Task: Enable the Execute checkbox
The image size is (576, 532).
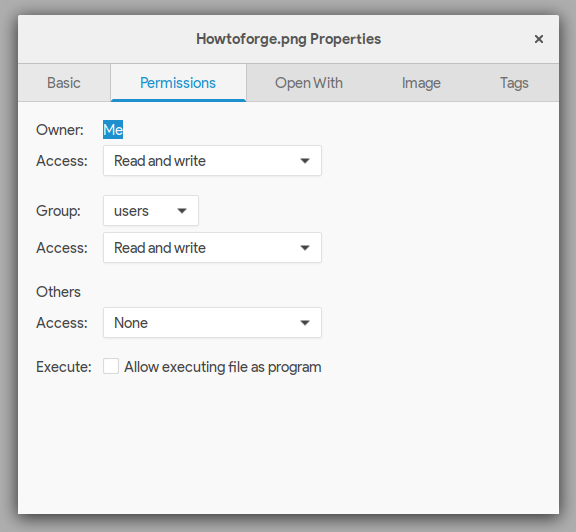Action: tap(111, 366)
